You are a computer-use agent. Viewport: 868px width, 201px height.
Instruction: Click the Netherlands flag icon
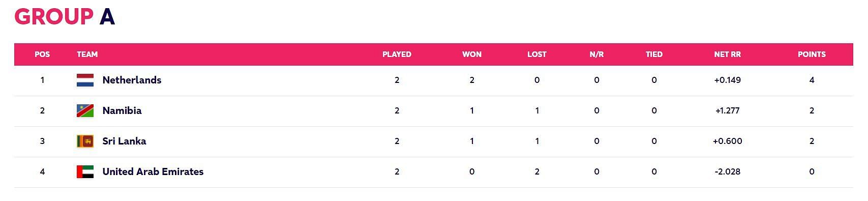click(x=85, y=80)
